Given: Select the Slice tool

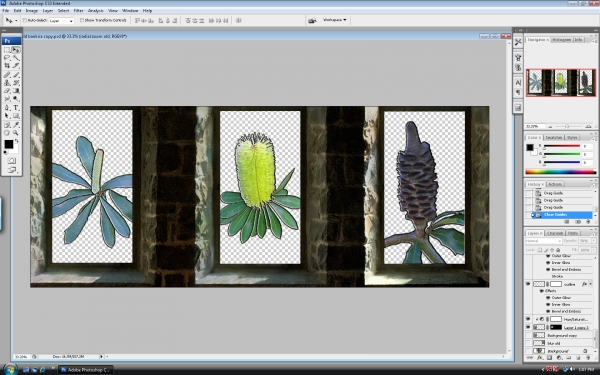Looking at the screenshot, I should coord(16,66).
